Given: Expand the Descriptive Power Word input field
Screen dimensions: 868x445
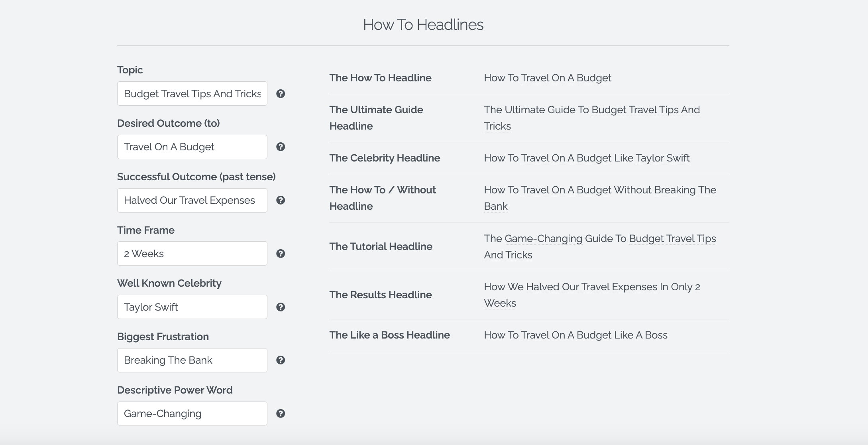Looking at the screenshot, I should tap(193, 413).
